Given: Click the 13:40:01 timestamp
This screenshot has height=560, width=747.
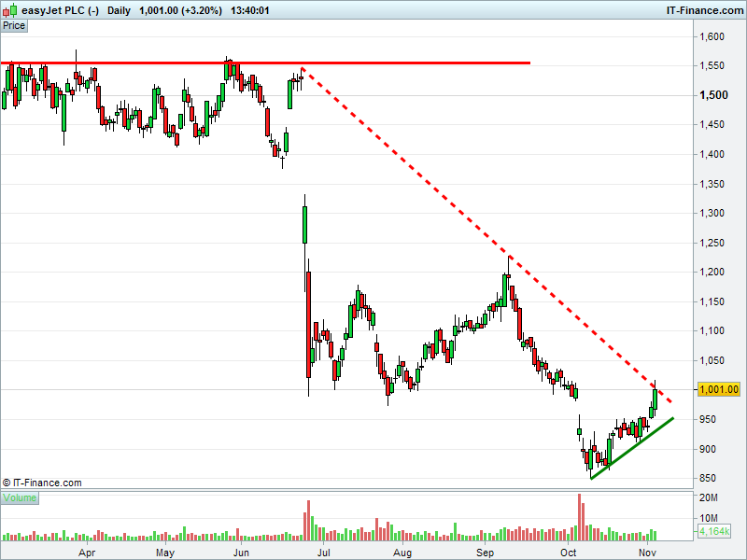Looking at the screenshot, I should 250,10.
